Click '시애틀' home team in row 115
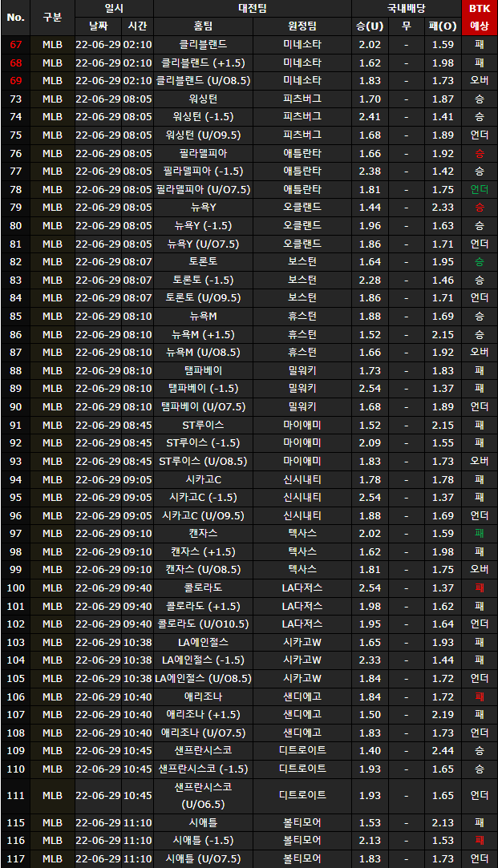 (x=204, y=822)
